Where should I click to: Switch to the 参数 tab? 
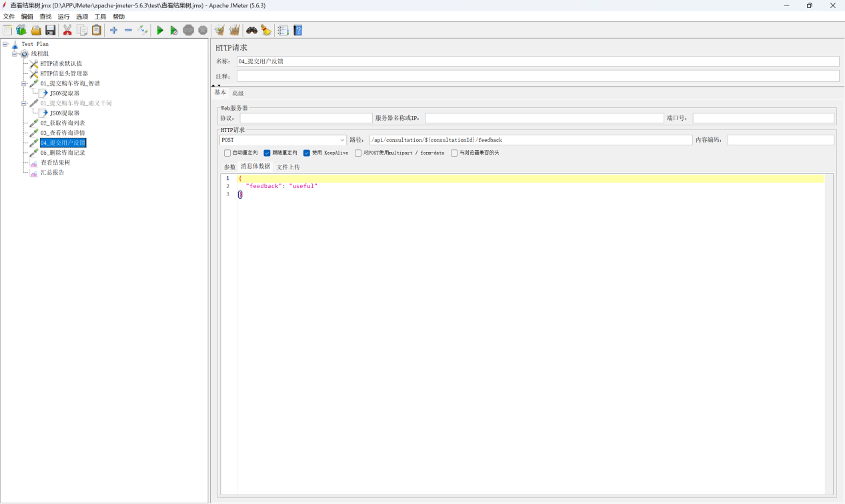click(x=229, y=167)
